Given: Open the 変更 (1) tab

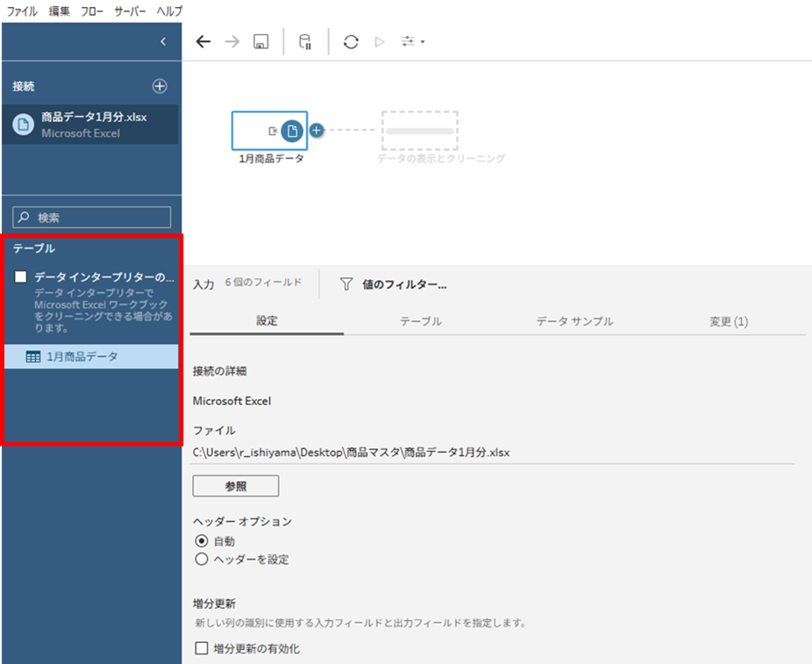Looking at the screenshot, I should [x=728, y=322].
